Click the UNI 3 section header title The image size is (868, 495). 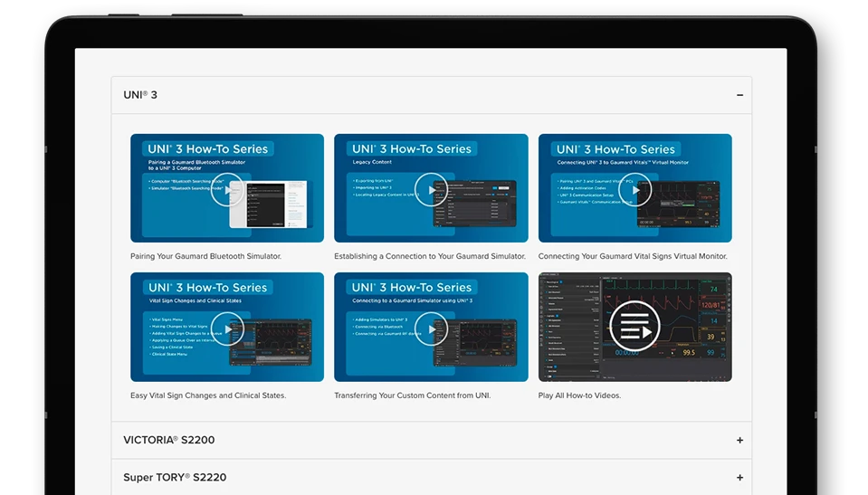point(140,95)
